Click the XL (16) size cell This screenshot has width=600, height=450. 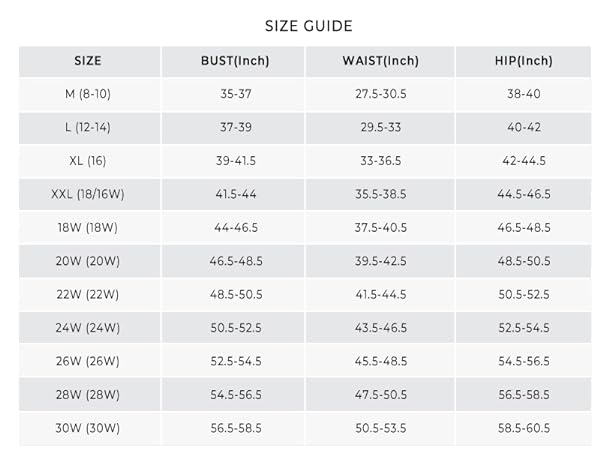pos(88,161)
